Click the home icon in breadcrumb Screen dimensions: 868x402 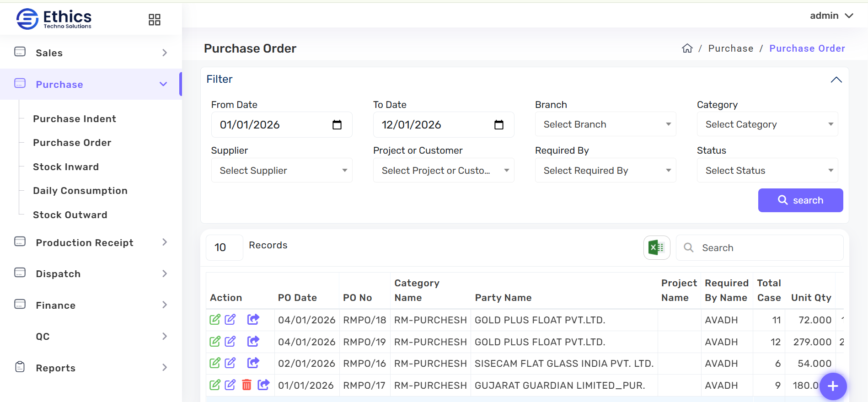(687, 48)
